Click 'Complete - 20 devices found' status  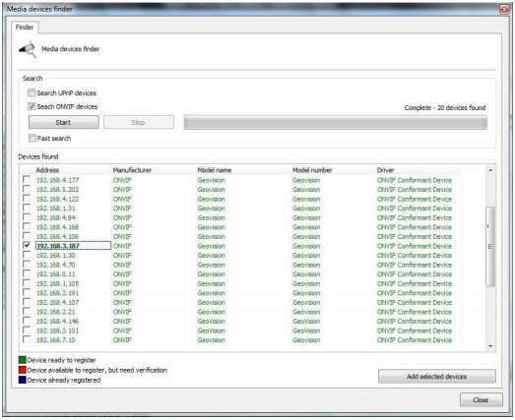pyautogui.click(x=445, y=107)
